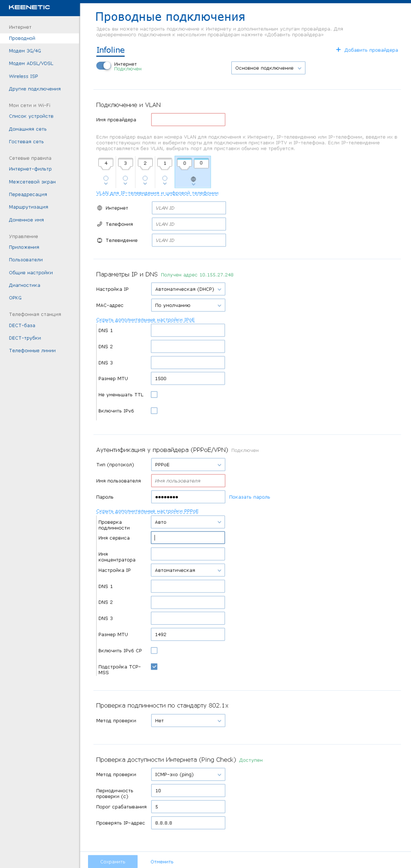Click globe icon beside Интернет VLAN label
The image size is (411, 868).
pyautogui.click(x=100, y=208)
